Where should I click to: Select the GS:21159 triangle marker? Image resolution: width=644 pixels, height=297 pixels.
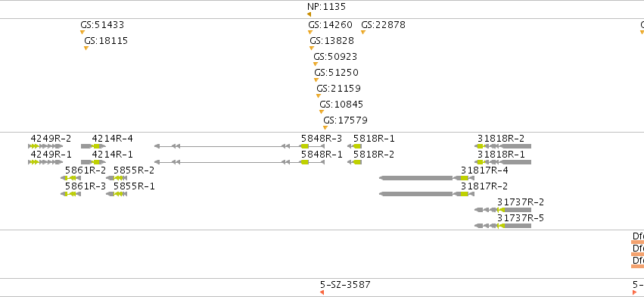pos(319,96)
